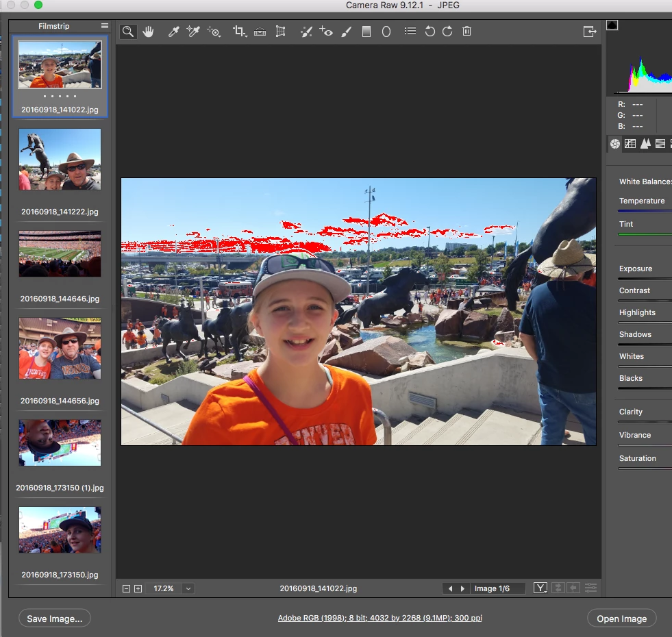
Task: Select thumbnail 20160918_141222.jpg in filmstrip
Action: pyautogui.click(x=60, y=159)
